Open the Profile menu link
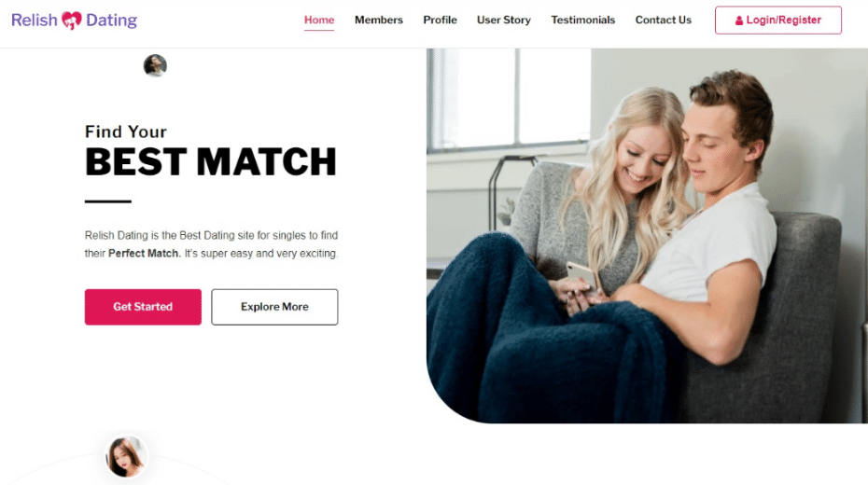Image resolution: width=868 pixels, height=485 pixels. click(x=441, y=20)
